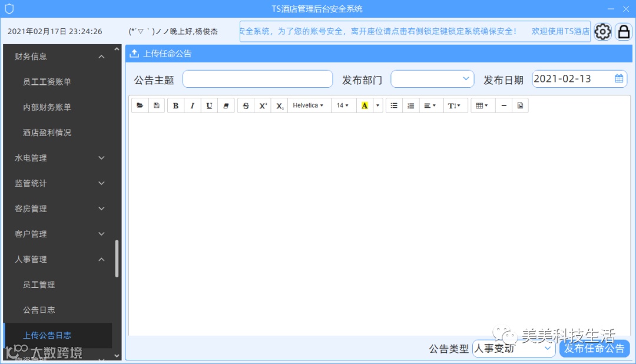
Task: Toggle strikethrough formatting
Action: tap(246, 105)
